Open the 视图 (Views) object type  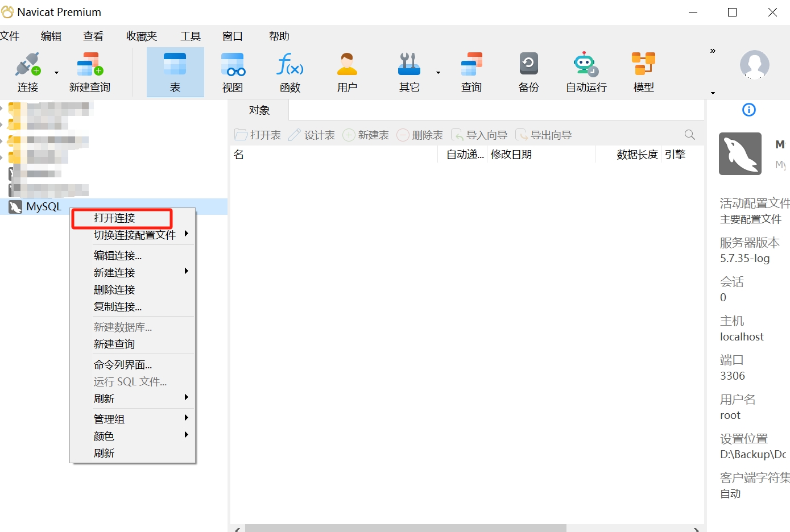(232, 70)
